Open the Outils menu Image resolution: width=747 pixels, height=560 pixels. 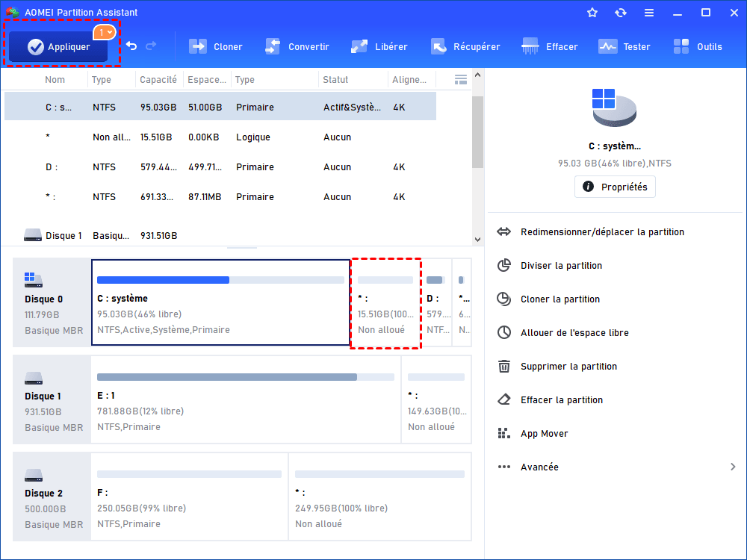coord(698,46)
